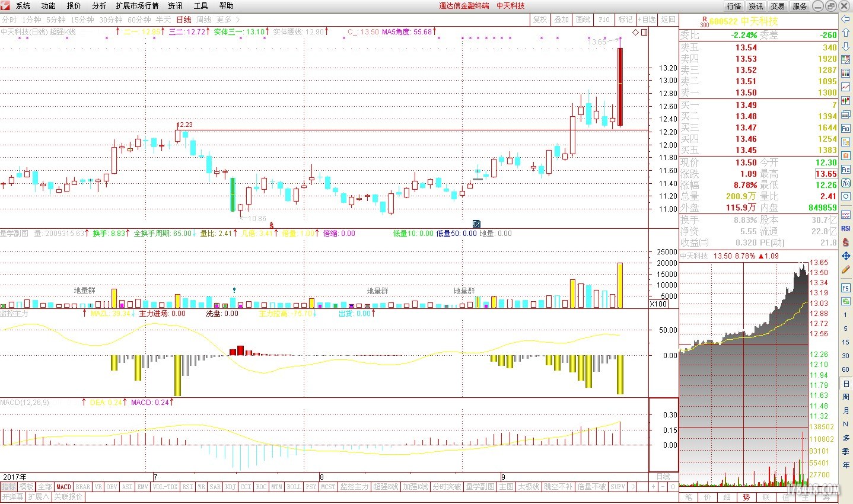The height and width of the screenshot is (504, 853).
Task: Click the X100 volume scale label
Action: 659,304
